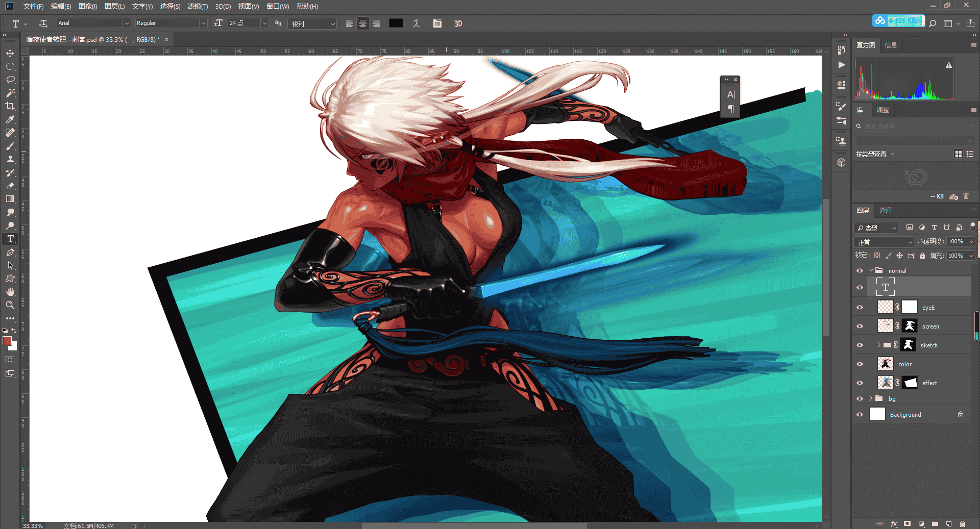This screenshot has width=980, height=529.
Task: Switch to the 通道 tab
Action: coord(885,210)
